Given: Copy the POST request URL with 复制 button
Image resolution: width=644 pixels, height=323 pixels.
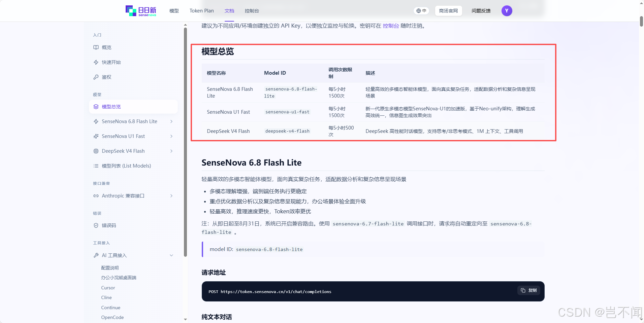Looking at the screenshot, I should (x=529, y=290).
